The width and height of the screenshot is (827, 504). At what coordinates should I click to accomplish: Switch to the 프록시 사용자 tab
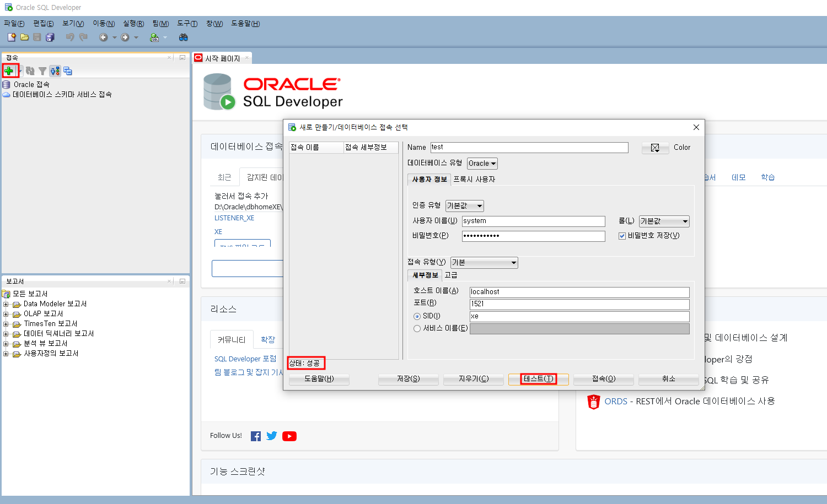click(x=474, y=180)
